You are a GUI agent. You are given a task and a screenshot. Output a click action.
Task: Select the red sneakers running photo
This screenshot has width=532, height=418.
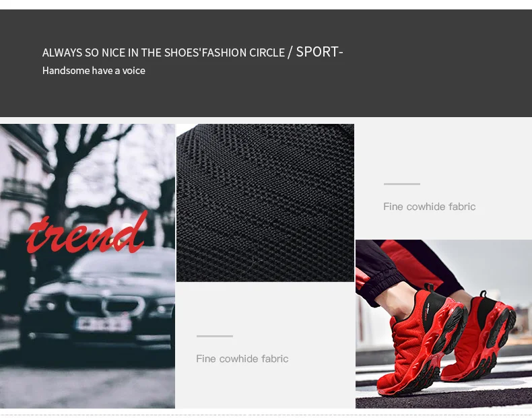pos(444,324)
